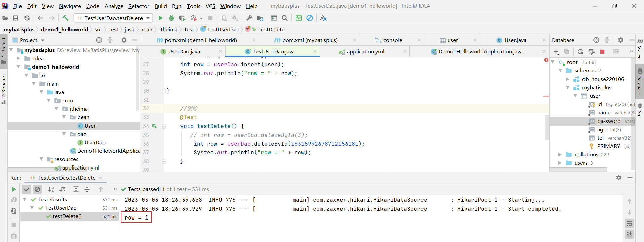The height and width of the screenshot is (242, 644).
Task: Switch to the UserDao.java editor tab
Action: pyautogui.click(x=184, y=51)
